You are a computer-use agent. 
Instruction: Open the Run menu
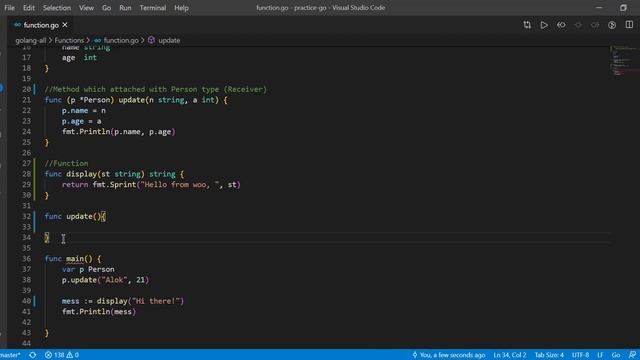point(125,8)
